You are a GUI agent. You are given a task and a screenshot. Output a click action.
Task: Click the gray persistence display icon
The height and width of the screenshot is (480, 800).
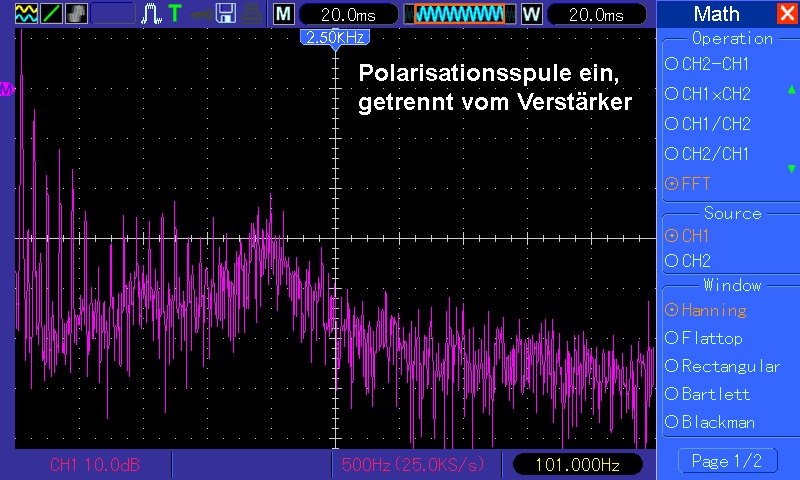(x=77, y=14)
